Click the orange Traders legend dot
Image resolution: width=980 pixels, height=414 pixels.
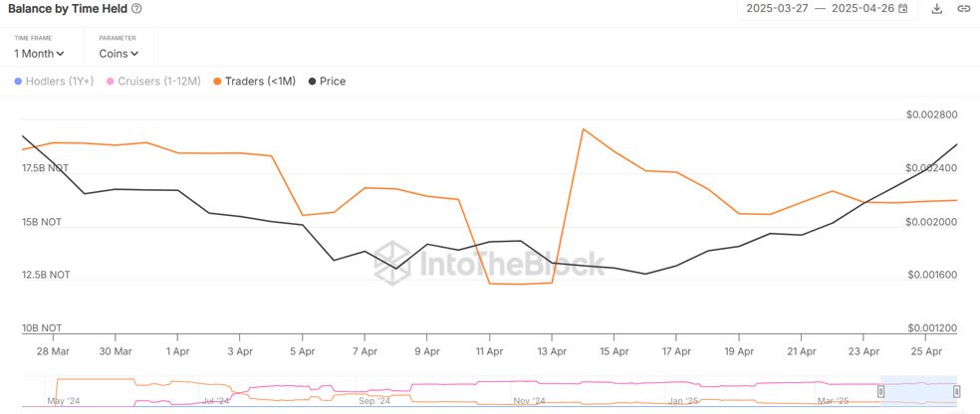click(216, 82)
